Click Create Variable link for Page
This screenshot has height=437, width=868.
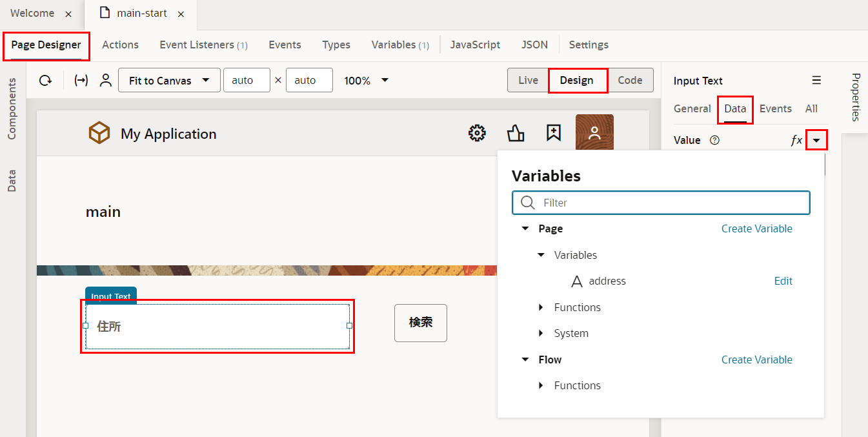click(x=756, y=229)
